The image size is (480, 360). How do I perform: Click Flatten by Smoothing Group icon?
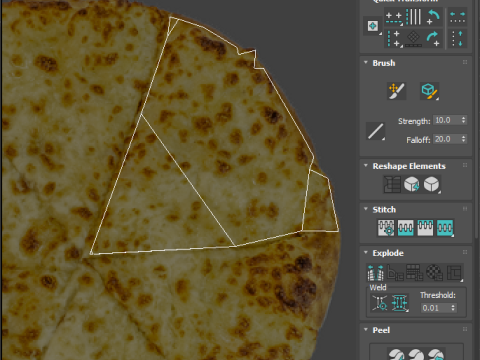[x=415, y=272]
